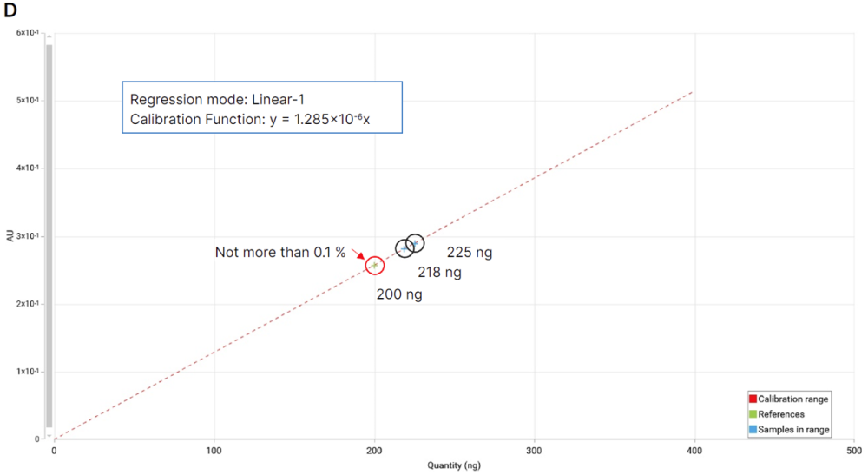868x475 pixels.
Task: Click the red Calibration range legend swatch
Action: [x=753, y=399]
